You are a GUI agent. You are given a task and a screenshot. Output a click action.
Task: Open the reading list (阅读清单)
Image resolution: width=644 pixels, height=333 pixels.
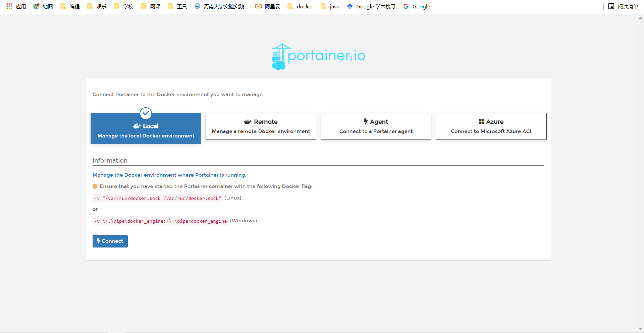click(623, 6)
